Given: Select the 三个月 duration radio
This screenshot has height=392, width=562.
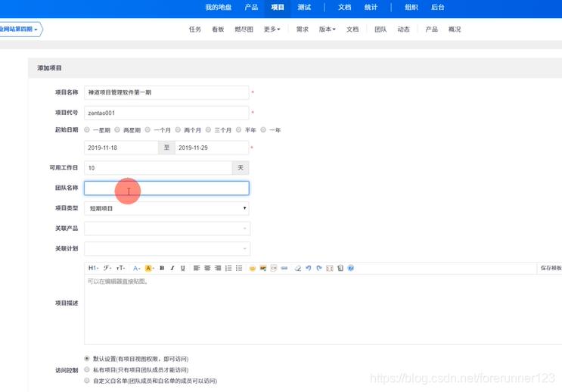Looking at the screenshot, I should coord(208,130).
